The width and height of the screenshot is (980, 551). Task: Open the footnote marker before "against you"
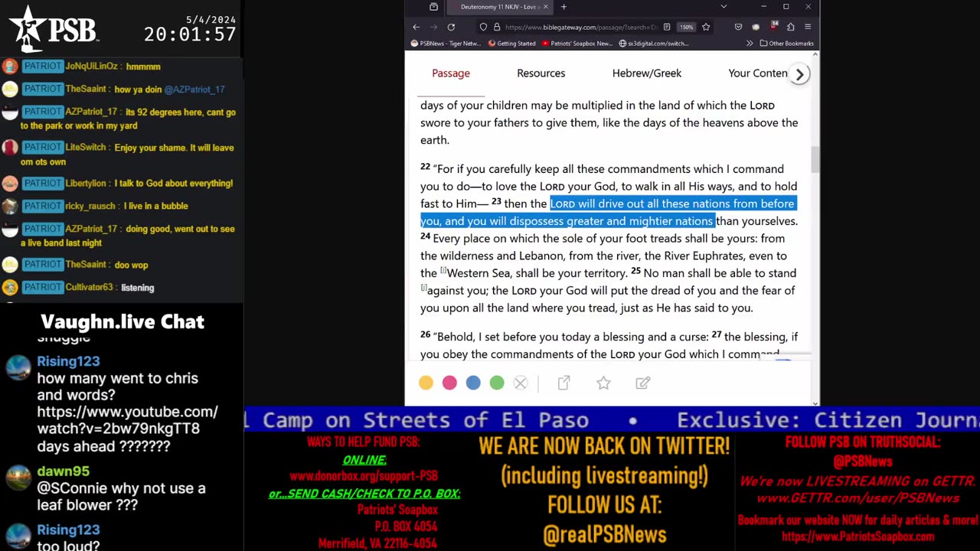click(x=423, y=288)
